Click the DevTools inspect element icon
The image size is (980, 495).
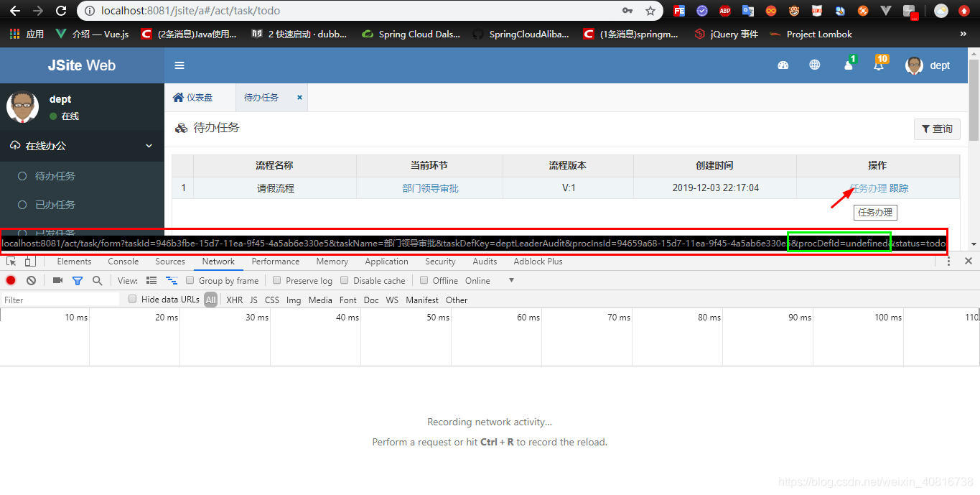coord(11,262)
